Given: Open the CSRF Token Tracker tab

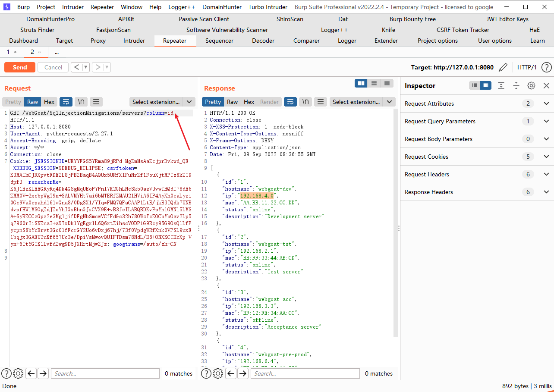Looking at the screenshot, I should 463,30.
